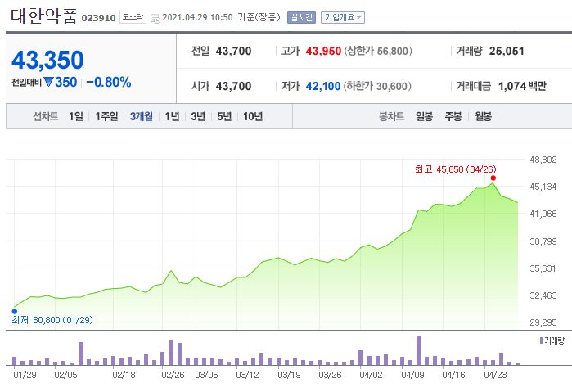Click the calendar clock icon beside the date
The image size is (572, 392).
pos(155,18)
